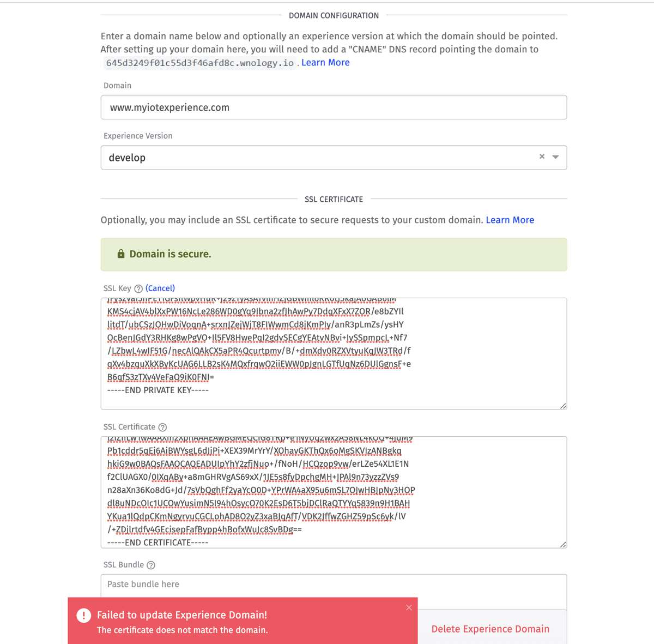
Task: Click the lock icon in secure banner
Action: pyautogui.click(x=121, y=254)
